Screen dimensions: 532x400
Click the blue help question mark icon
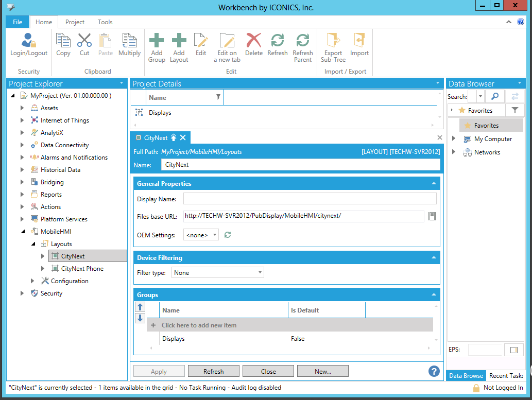(434, 371)
